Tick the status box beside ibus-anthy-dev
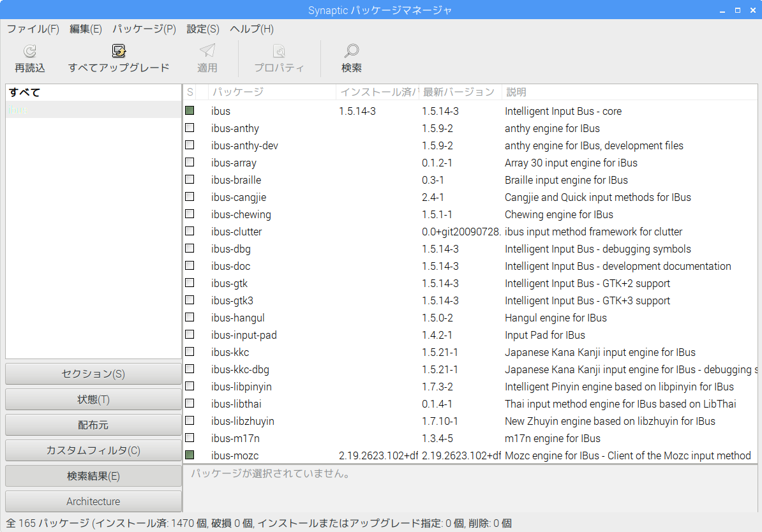762x532 pixels. (190, 145)
